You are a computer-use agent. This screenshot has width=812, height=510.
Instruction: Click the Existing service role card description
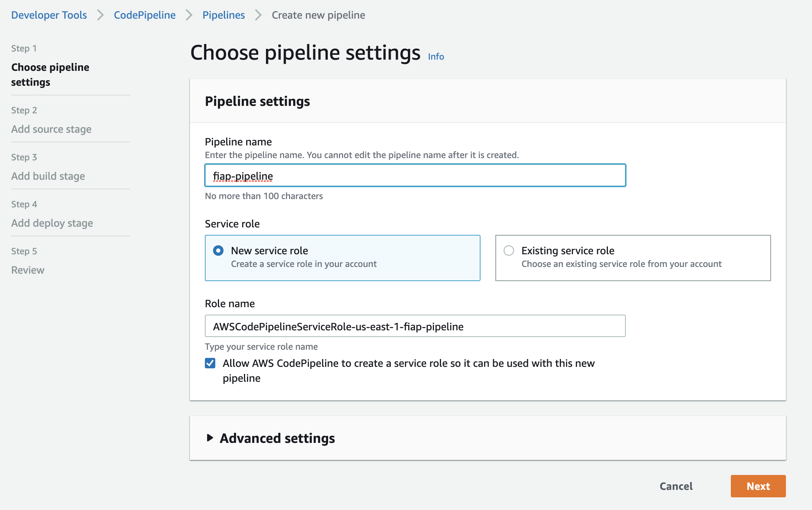pyautogui.click(x=621, y=264)
